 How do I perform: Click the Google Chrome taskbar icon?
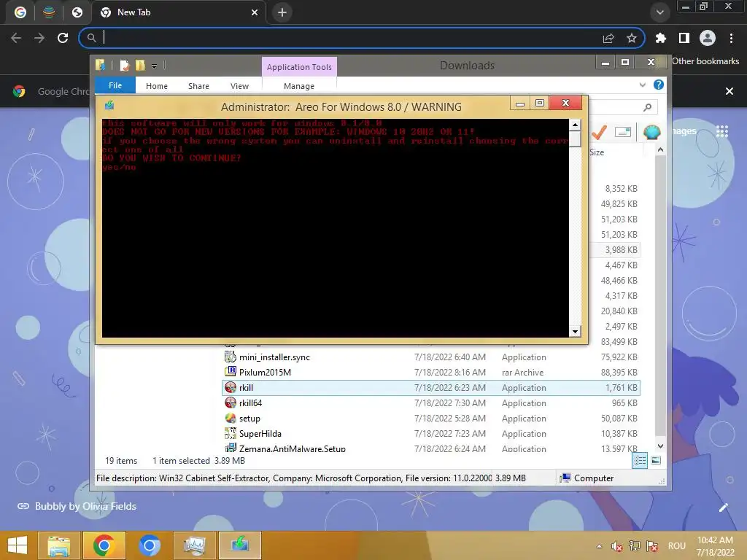point(104,545)
